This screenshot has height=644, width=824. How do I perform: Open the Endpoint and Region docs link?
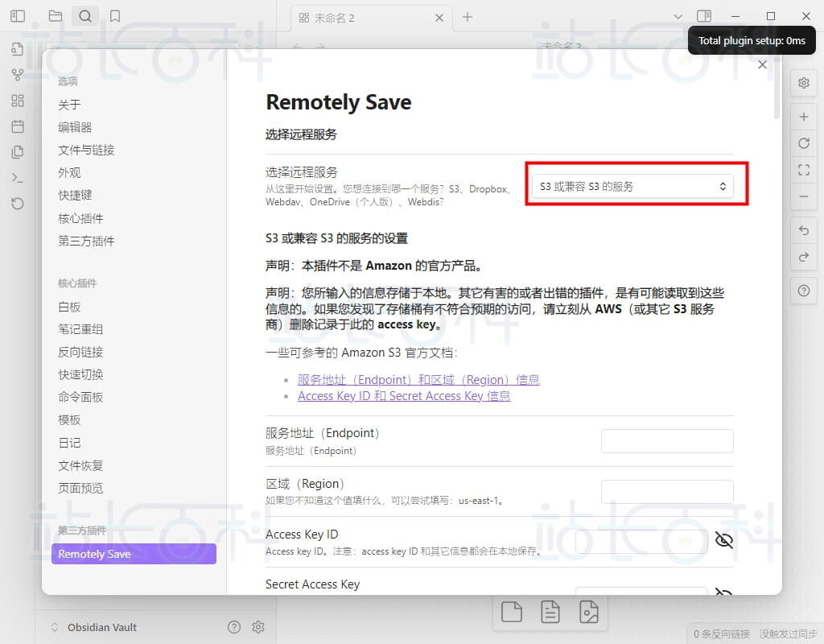(x=418, y=380)
